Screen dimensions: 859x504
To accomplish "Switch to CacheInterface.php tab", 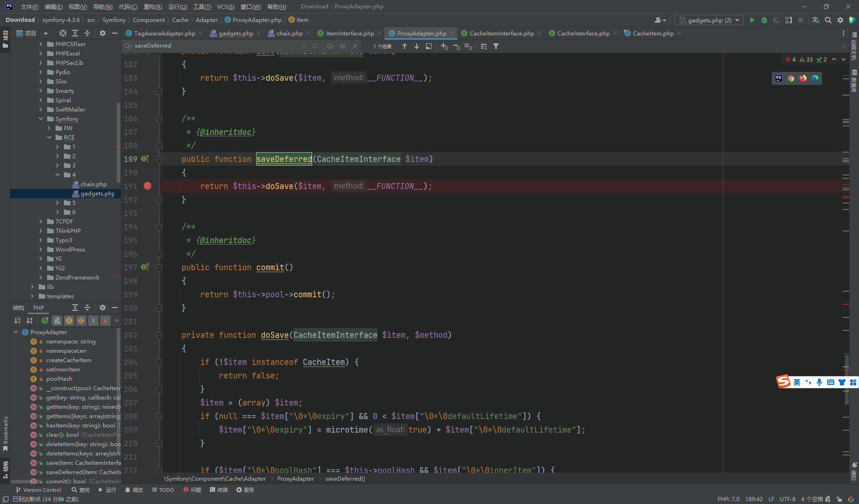I will [x=583, y=33].
